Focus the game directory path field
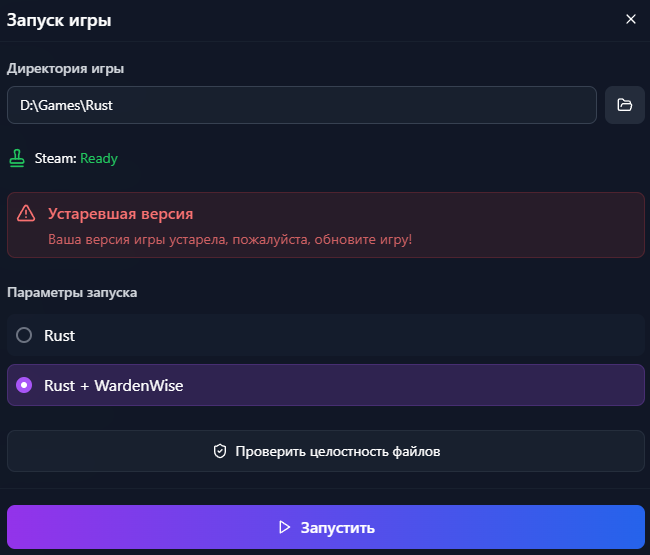The height and width of the screenshot is (555, 650). coord(302,105)
